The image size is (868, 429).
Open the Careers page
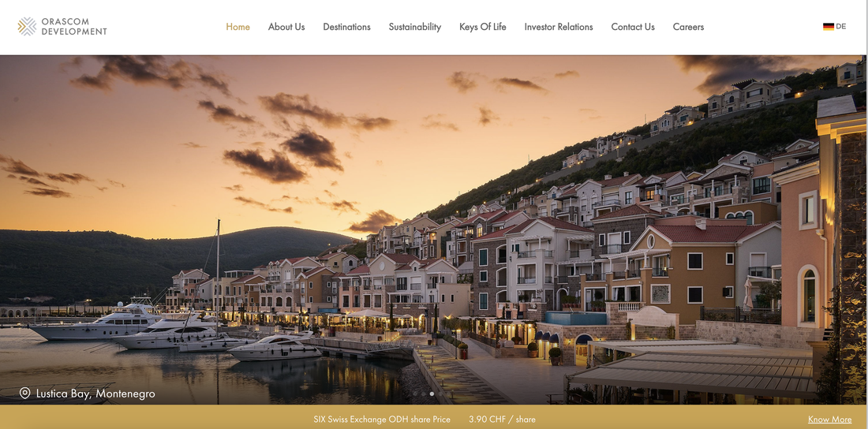[x=688, y=27]
